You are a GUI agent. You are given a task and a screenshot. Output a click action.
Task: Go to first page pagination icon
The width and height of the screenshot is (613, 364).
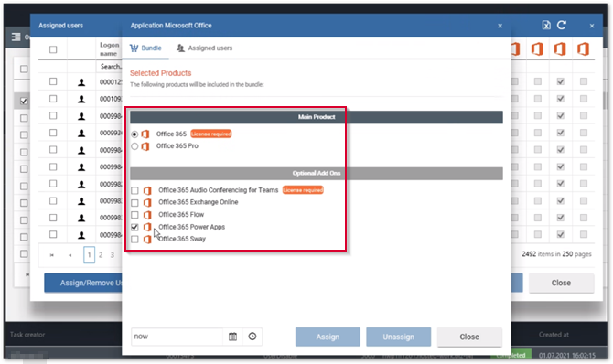(x=51, y=255)
